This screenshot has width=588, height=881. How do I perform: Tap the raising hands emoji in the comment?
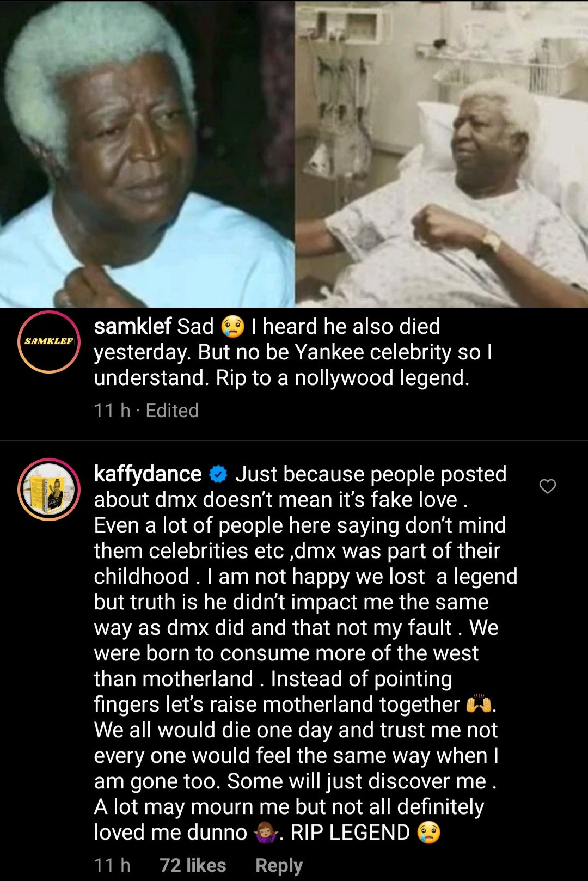coord(479,704)
